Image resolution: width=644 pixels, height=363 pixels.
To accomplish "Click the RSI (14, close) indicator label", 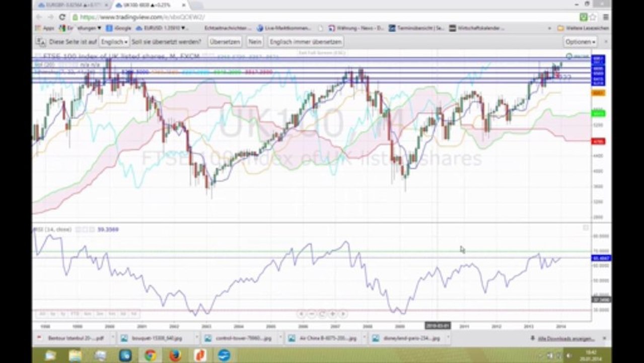I will point(51,229).
